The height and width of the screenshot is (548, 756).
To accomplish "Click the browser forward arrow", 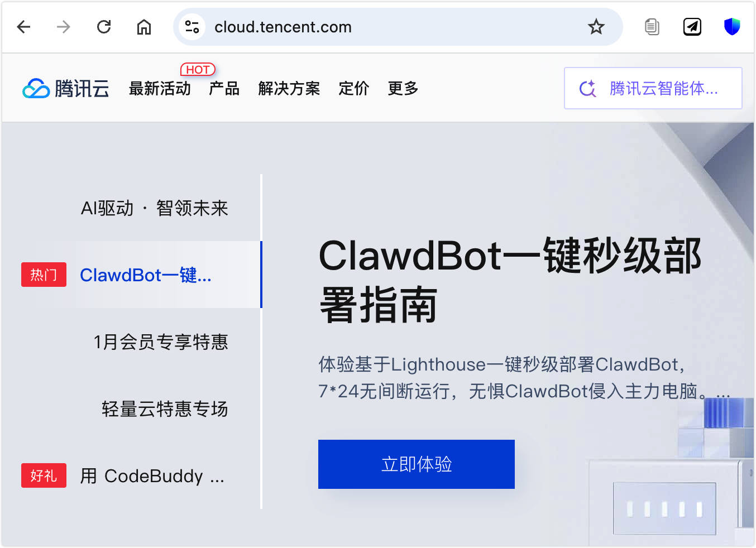I will click(64, 27).
